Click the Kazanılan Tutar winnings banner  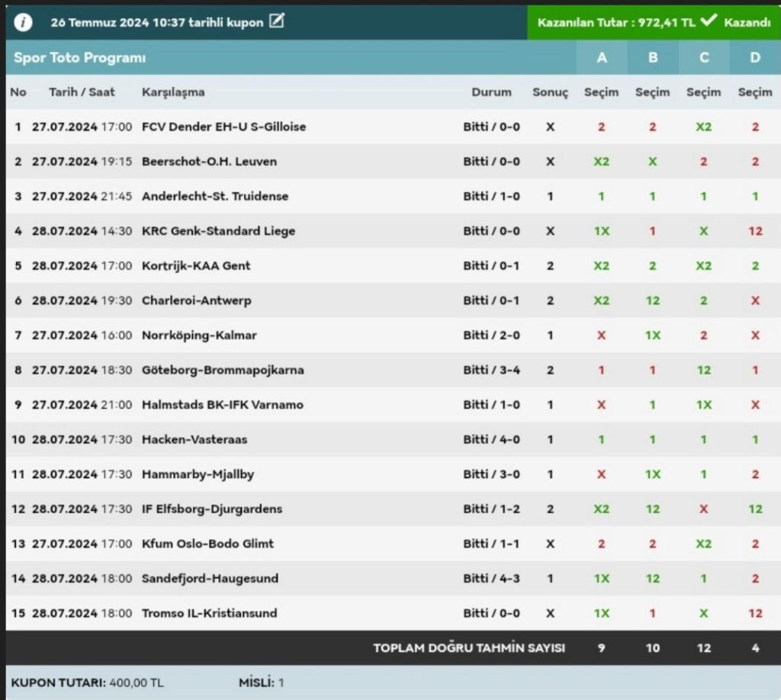coord(616,23)
